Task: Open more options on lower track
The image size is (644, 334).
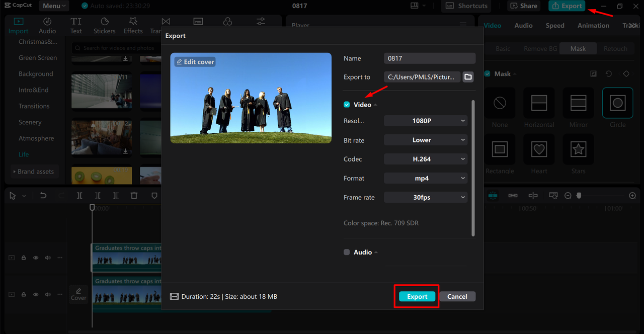Action: tap(60, 294)
